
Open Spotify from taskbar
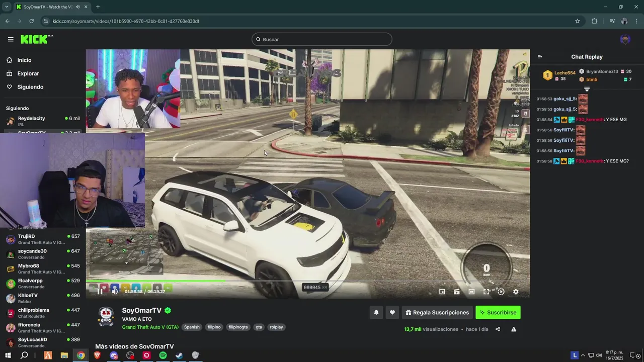[163, 355]
